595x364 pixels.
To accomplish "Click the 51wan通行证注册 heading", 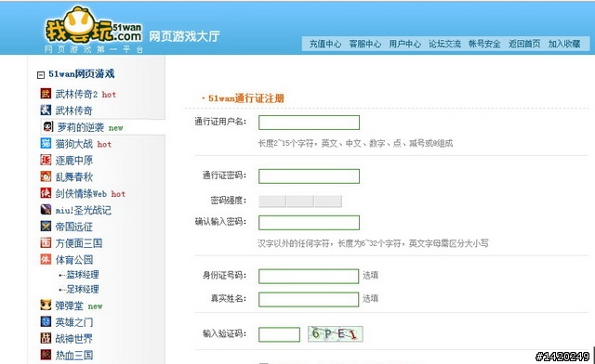I will [x=245, y=98].
